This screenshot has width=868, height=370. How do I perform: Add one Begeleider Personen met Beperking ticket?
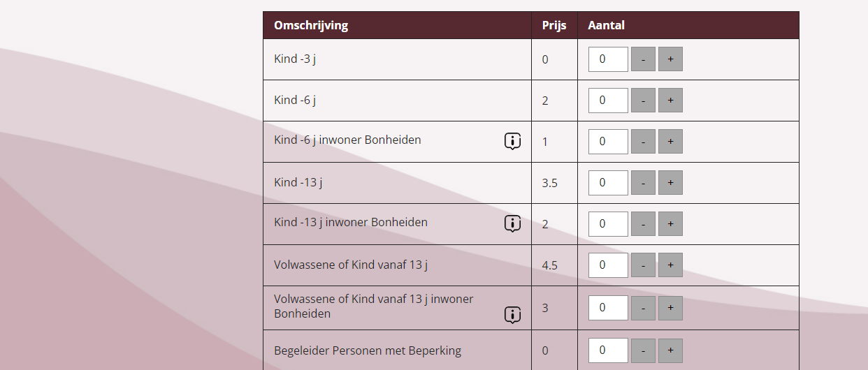coord(670,350)
